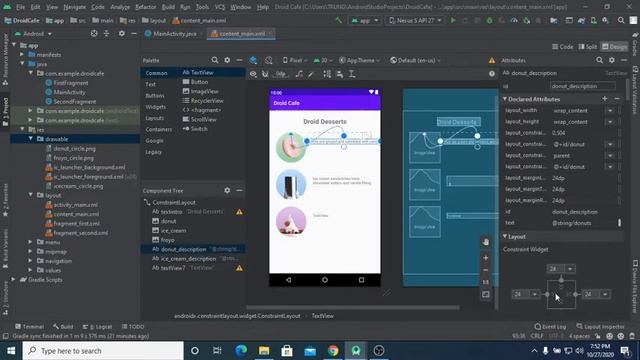Collapse the Layout section in Attributes
Image resolution: width=640 pixels, height=360 pixels.
505,237
